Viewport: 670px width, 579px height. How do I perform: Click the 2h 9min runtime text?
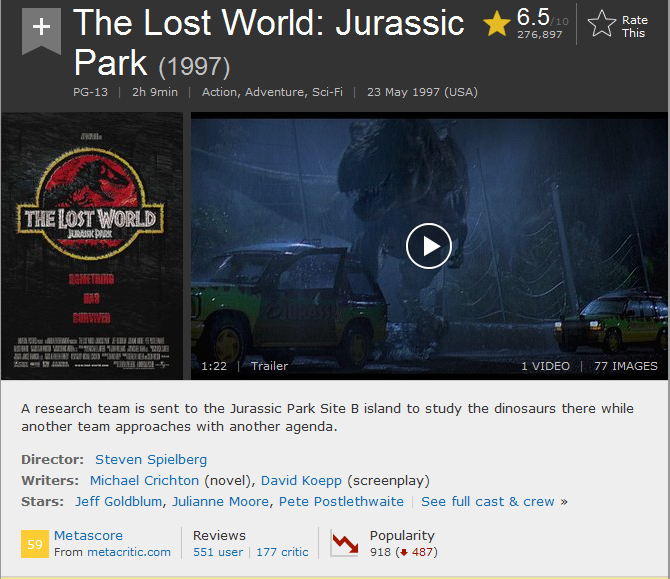155,92
